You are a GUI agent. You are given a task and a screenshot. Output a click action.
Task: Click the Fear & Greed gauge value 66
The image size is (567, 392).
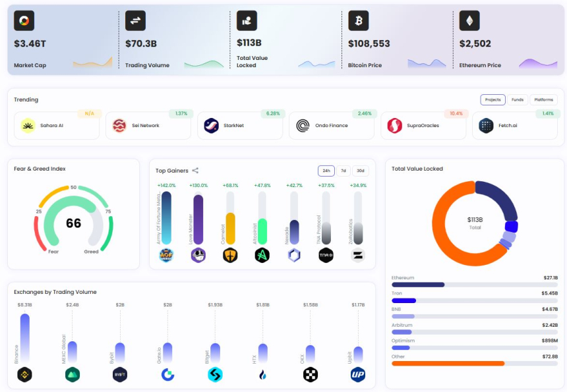(73, 223)
